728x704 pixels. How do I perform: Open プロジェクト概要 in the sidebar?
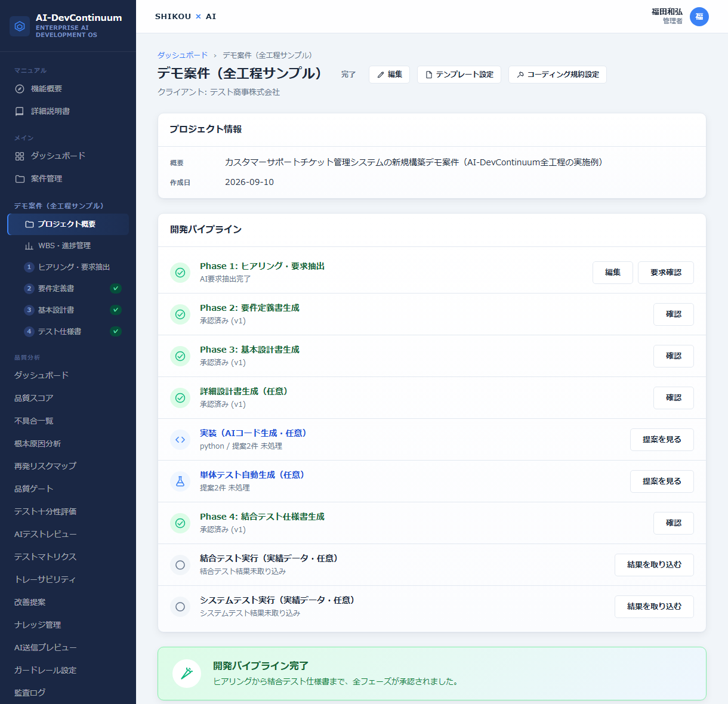click(x=68, y=224)
